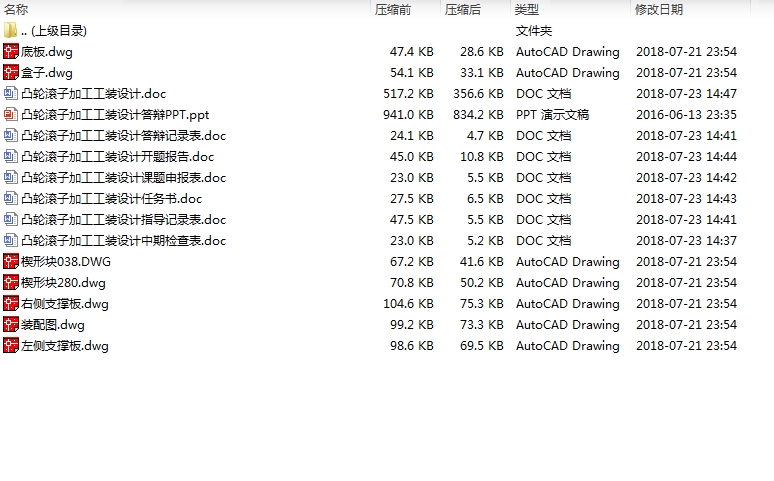Image resolution: width=774 pixels, height=481 pixels.
Task: Click the 2018-07-23 14:42 date cell
Action: click(x=686, y=178)
